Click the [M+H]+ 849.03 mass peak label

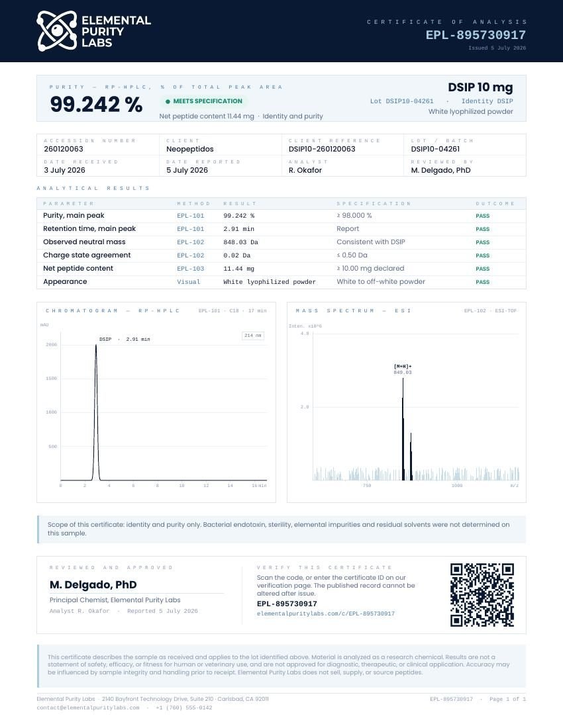(x=403, y=369)
